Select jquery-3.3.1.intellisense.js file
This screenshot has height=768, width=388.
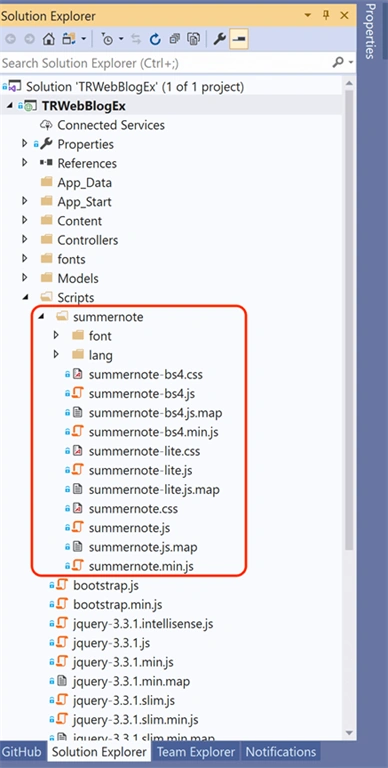(x=143, y=624)
